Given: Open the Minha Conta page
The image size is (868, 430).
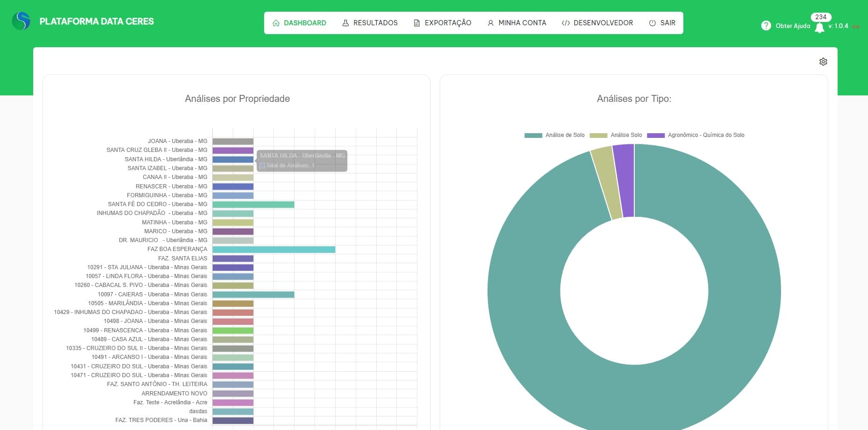Looking at the screenshot, I should click(522, 22).
